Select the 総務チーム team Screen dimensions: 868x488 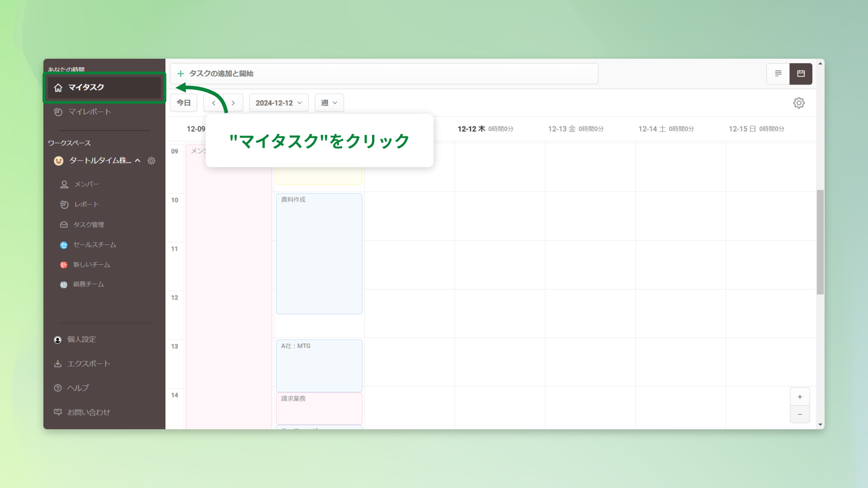(89, 284)
